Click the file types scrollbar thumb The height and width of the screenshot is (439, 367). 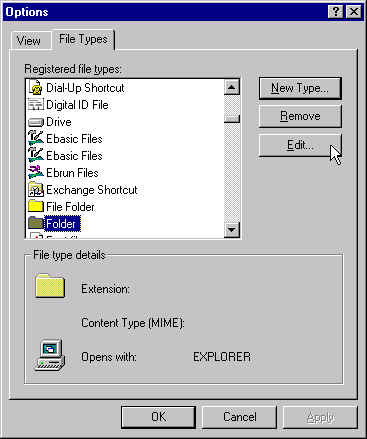point(232,119)
